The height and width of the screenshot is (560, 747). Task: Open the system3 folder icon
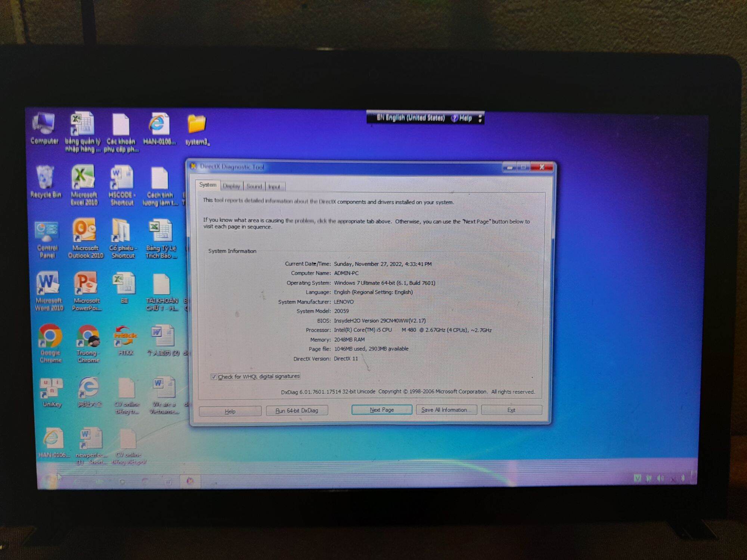coord(197,130)
